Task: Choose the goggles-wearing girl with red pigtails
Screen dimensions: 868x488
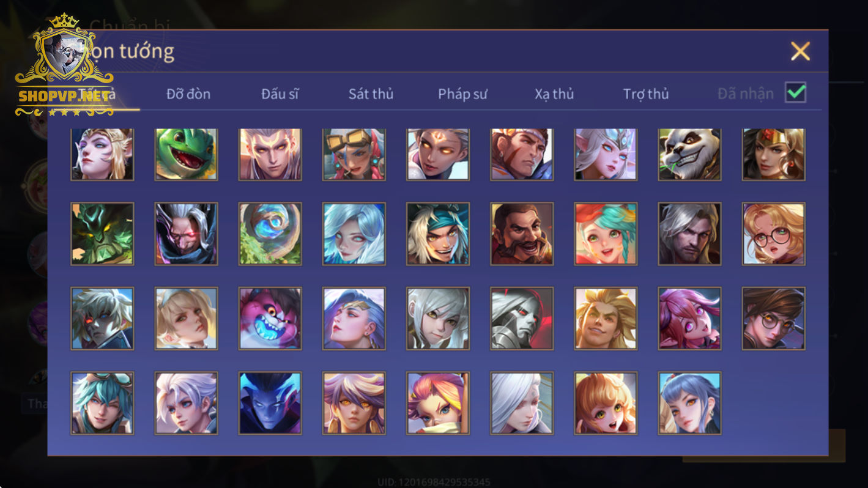Action: pyautogui.click(x=354, y=154)
